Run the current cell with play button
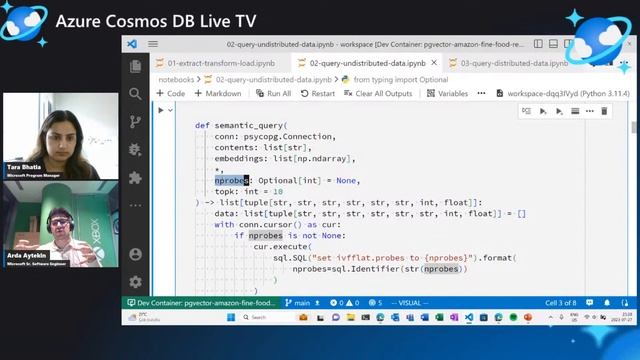This screenshot has height=360, width=640. click(161, 110)
